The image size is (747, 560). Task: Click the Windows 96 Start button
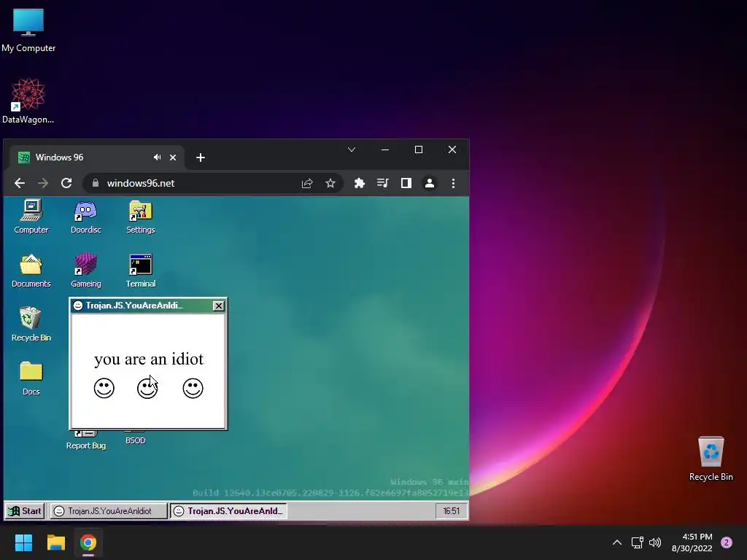pyautogui.click(x=25, y=511)
